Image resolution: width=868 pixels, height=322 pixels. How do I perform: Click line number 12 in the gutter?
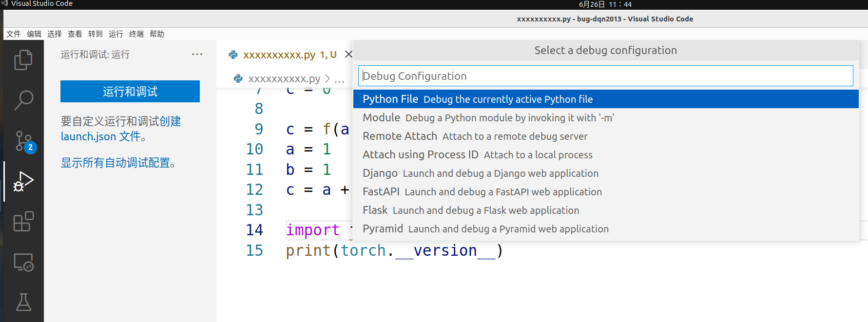(x=254, y=189)
